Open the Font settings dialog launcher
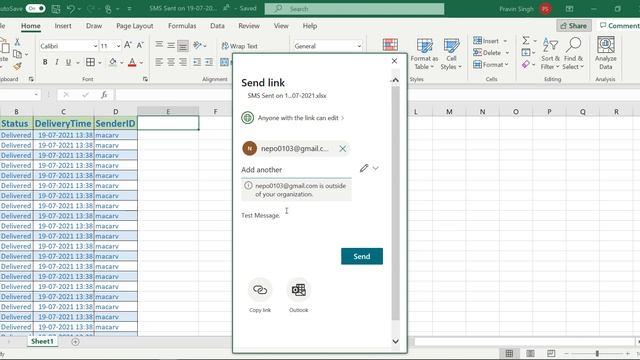The image size is (640, 360). 145,79
